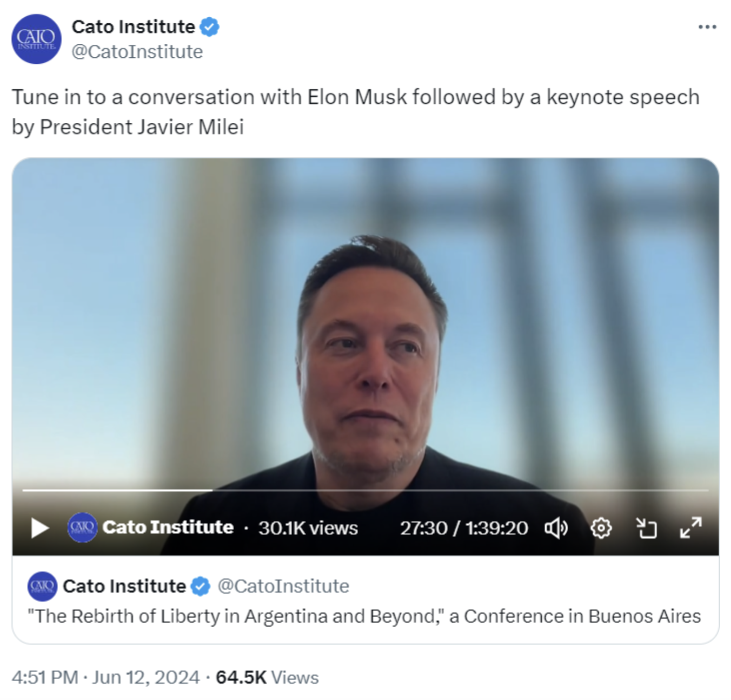The width and height of the screenshot is (731, 700).
Task: Open the @CatoInstitute handle in quoted card
Action: [x=283, y=586]
